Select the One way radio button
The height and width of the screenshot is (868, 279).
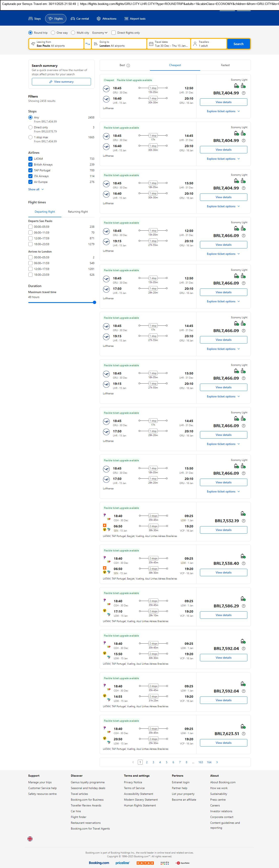tap(53, 33)
